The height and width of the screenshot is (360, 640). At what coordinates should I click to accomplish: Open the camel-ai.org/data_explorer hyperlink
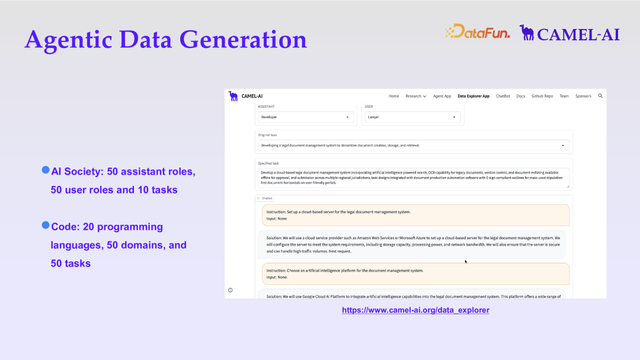tap(416, 310)
